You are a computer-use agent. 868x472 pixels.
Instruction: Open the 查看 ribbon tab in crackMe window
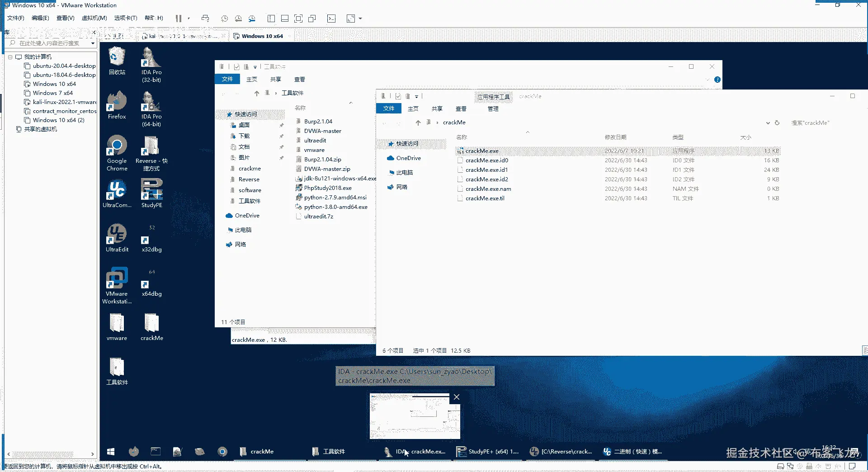[461, 109]
